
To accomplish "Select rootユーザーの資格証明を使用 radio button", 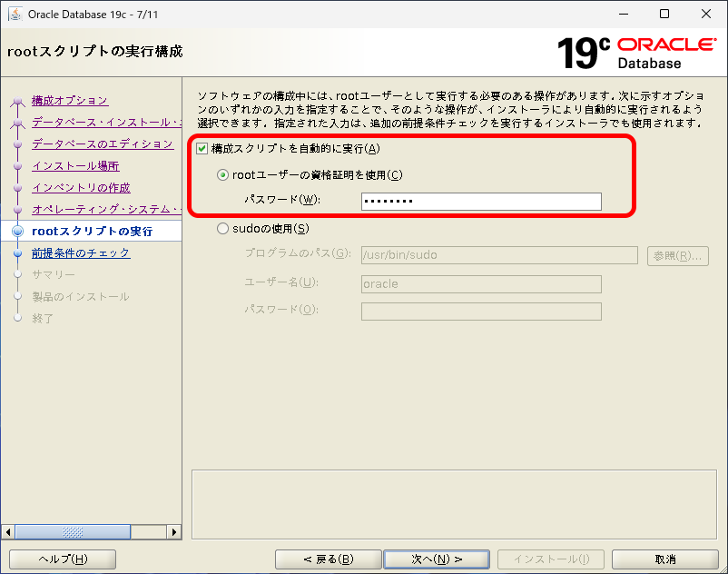I will 223,175.
